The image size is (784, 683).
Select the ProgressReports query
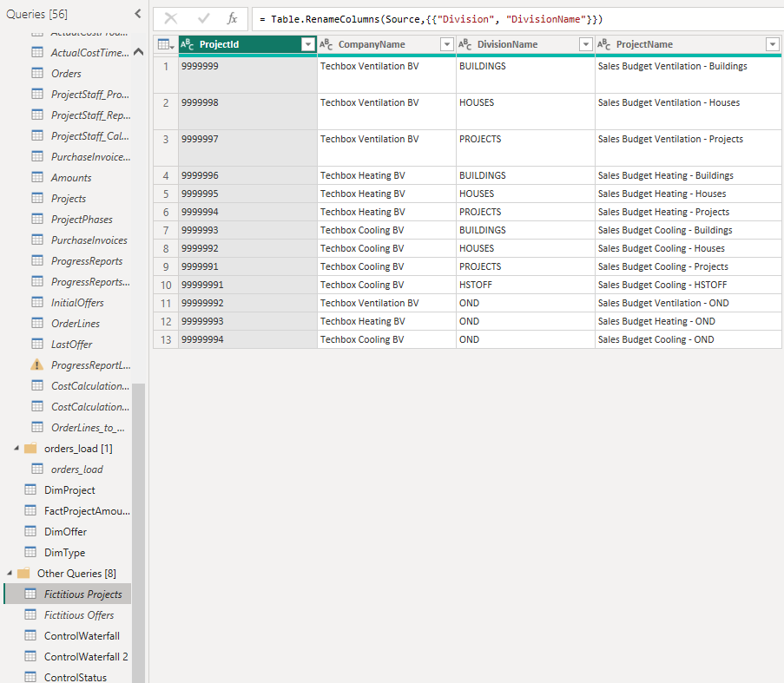coord(87,261)
